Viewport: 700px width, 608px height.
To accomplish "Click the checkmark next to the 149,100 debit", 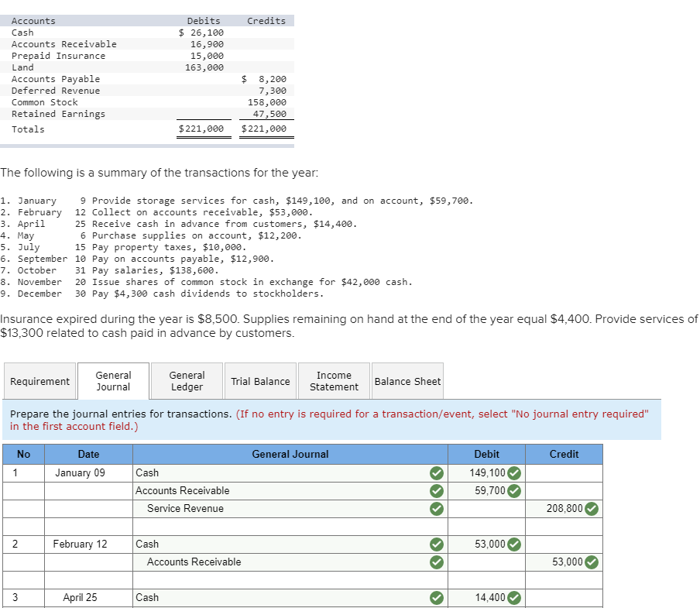I will [x=513, y=472].
